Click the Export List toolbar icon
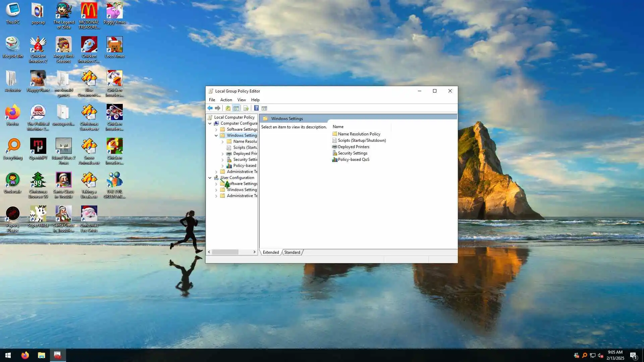 (246, 108)
